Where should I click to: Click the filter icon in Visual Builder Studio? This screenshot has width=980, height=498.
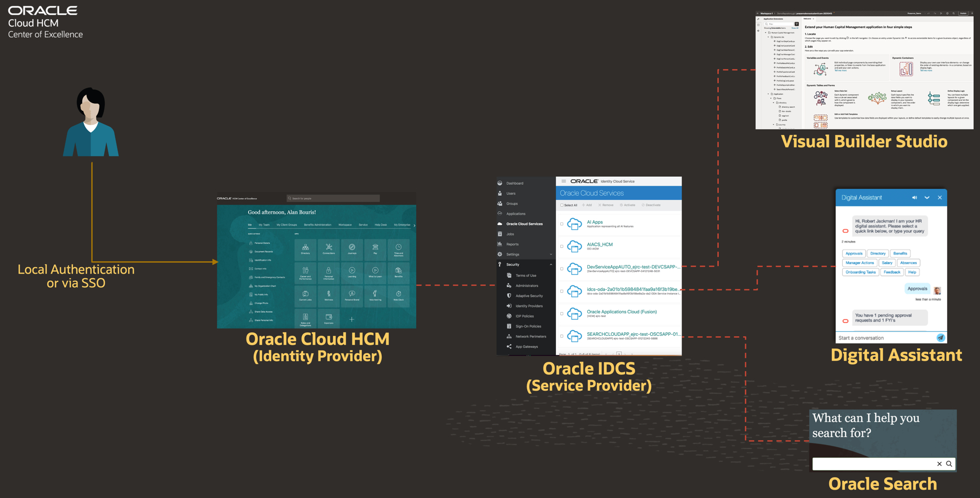coord(797,24)
